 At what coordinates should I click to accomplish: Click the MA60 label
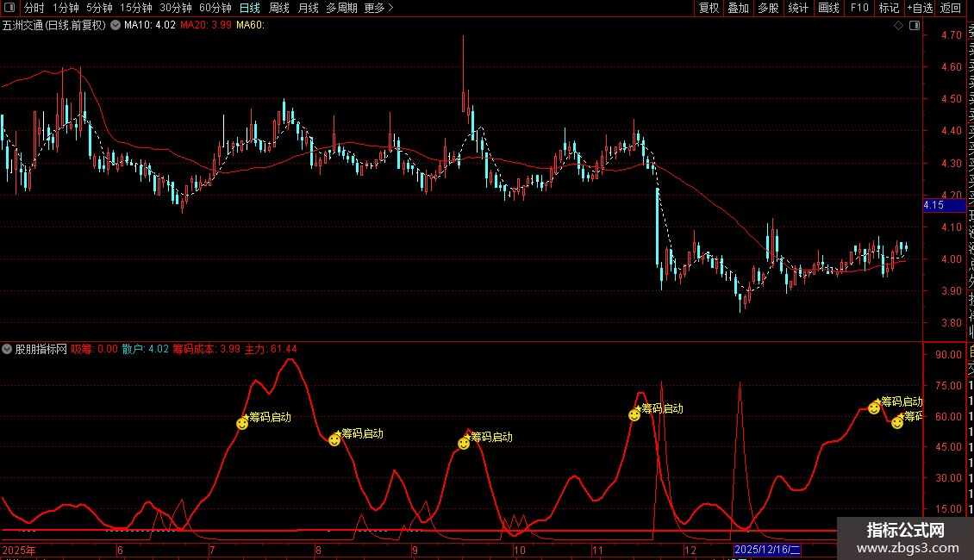click(250, 25)
